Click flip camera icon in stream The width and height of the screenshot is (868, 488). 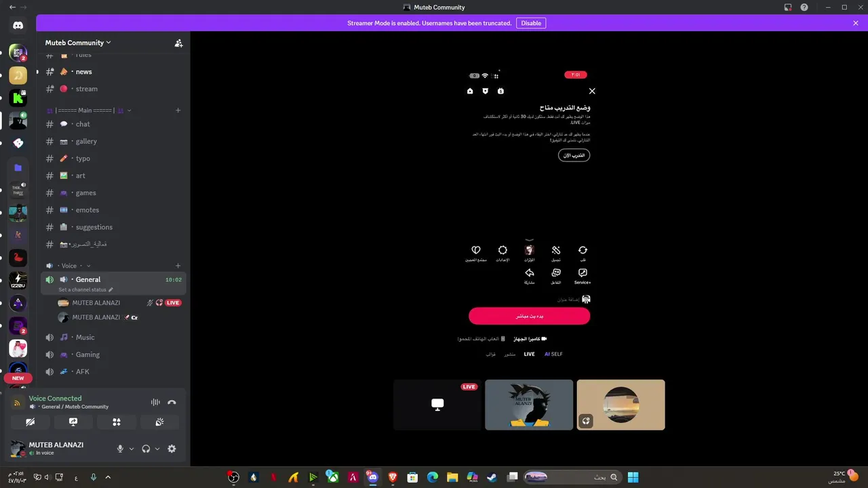click(x=583, y=250)
